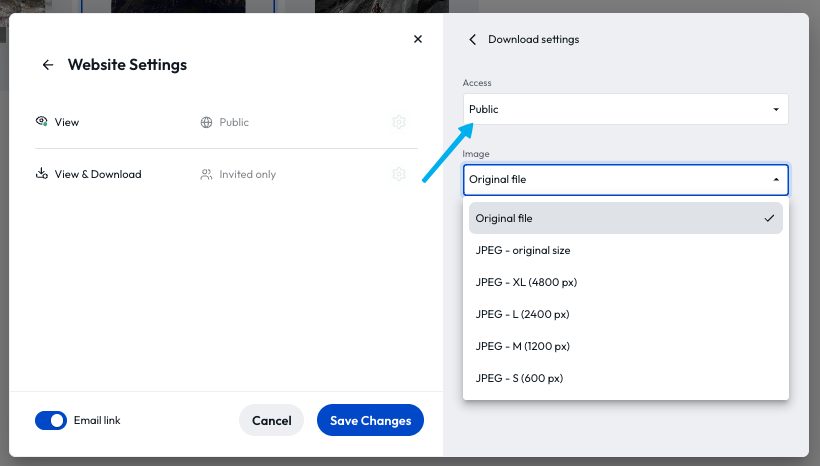Collapse the Image Original file dropdown
This screenshot has width=820, height=466.
(x=625, y=179)
